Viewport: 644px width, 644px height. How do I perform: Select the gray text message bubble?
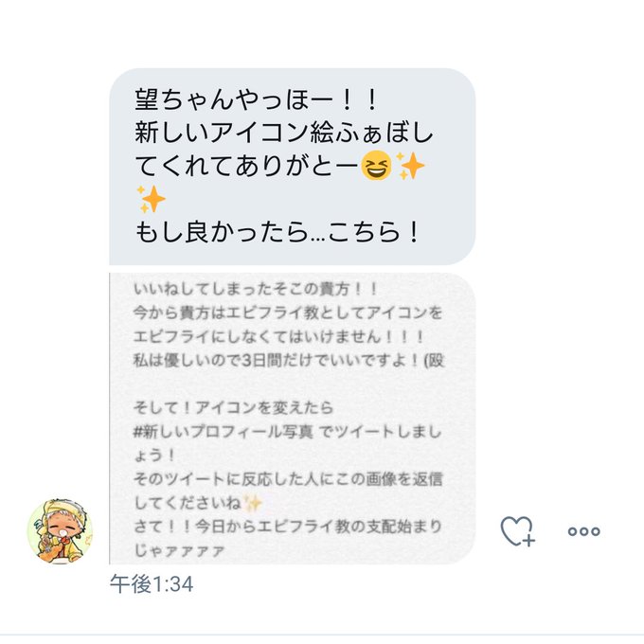[x=293, y=167]
